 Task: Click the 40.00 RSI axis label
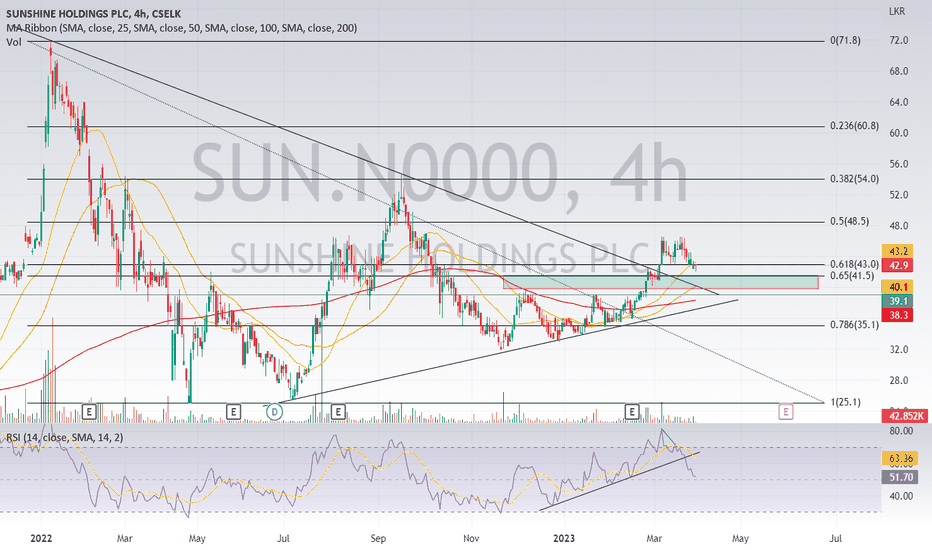point(901,496)
